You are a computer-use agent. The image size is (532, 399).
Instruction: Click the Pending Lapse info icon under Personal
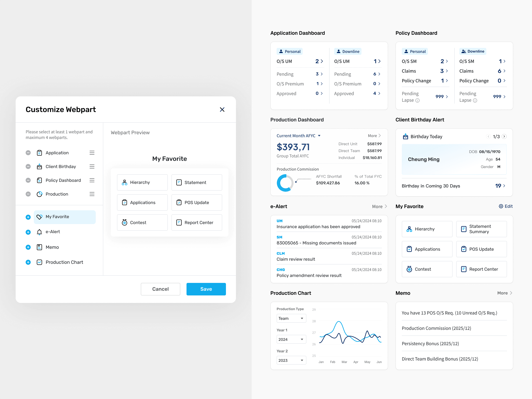pyautogui.click(x=417, y=100)
